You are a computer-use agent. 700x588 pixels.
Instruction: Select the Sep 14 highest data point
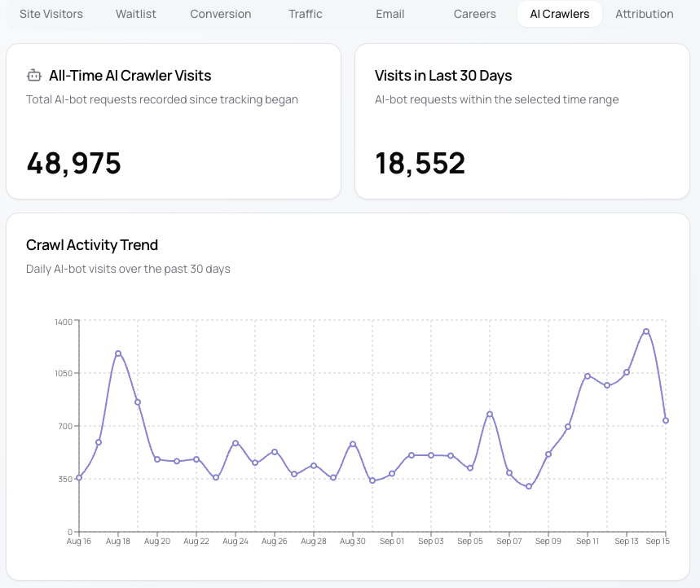click(646, 331)
